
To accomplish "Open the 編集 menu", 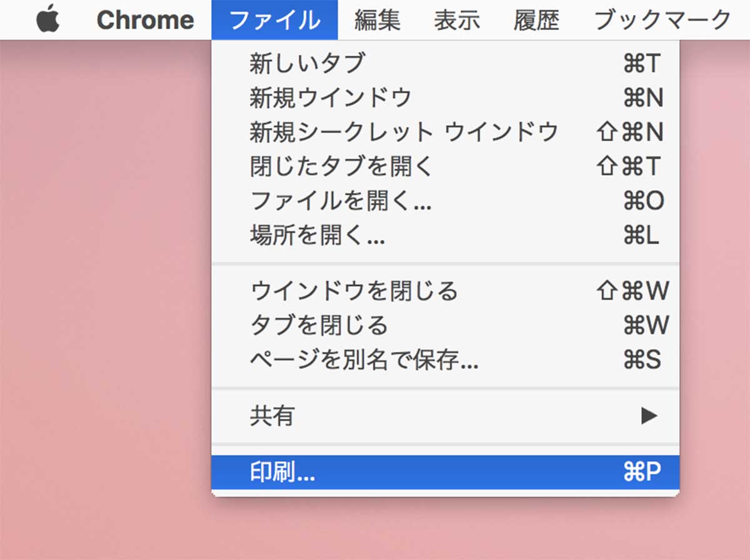I will tap(377, 21).
